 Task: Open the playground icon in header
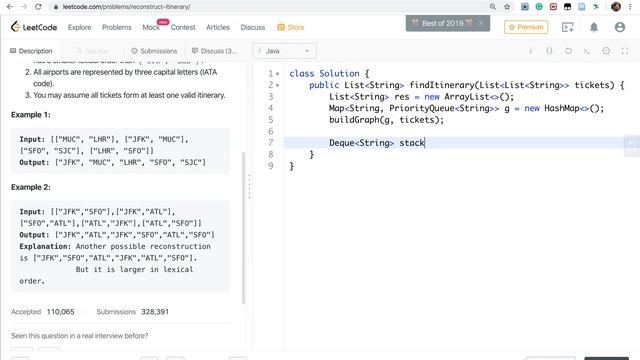(568, 27)
